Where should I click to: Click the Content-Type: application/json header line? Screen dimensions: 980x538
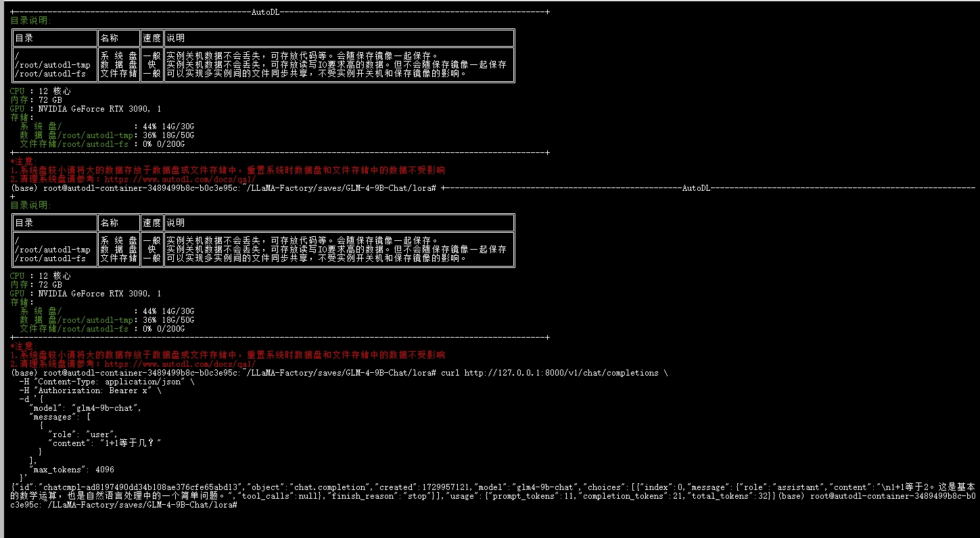[x=107, y=382]
